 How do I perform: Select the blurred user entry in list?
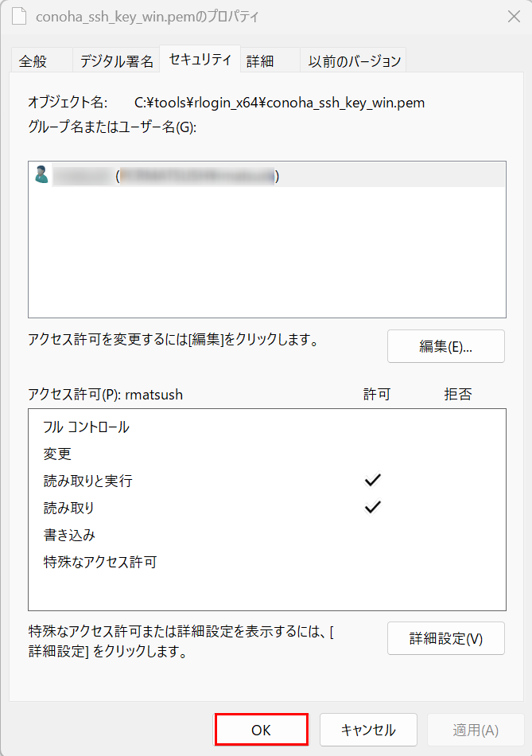(267, 175)
